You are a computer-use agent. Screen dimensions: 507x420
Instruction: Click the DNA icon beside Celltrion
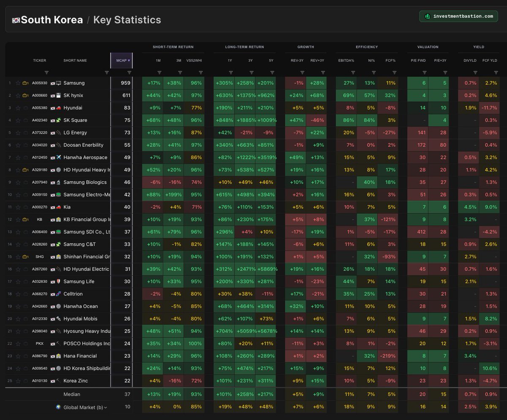pos(59,294)
